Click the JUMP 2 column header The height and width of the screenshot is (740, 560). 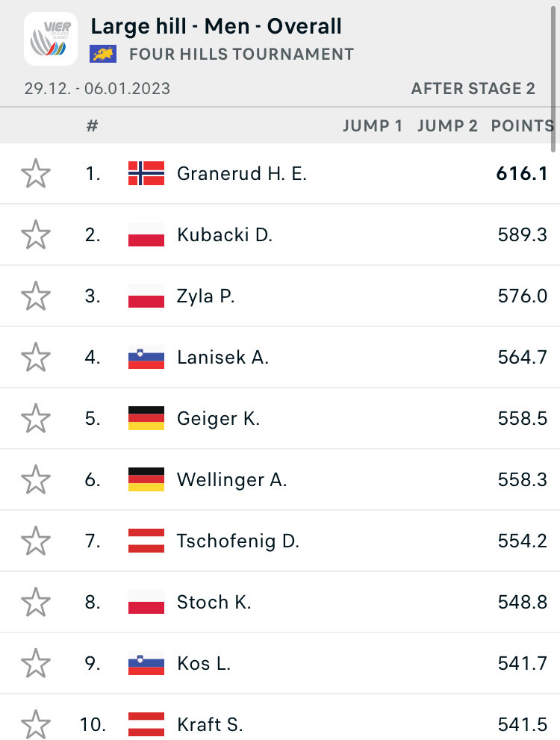tap(447, 125)
